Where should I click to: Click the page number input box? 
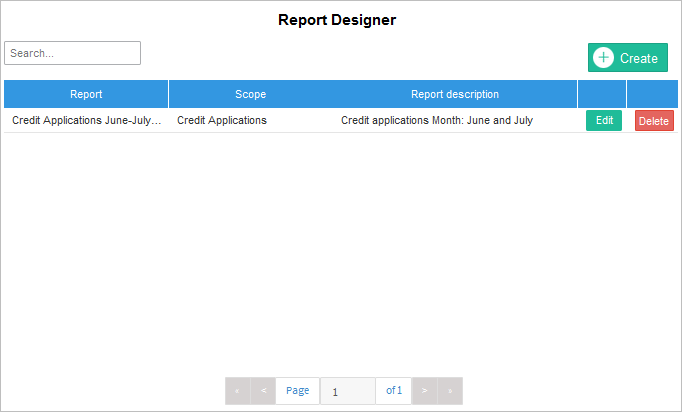(347, 391)
